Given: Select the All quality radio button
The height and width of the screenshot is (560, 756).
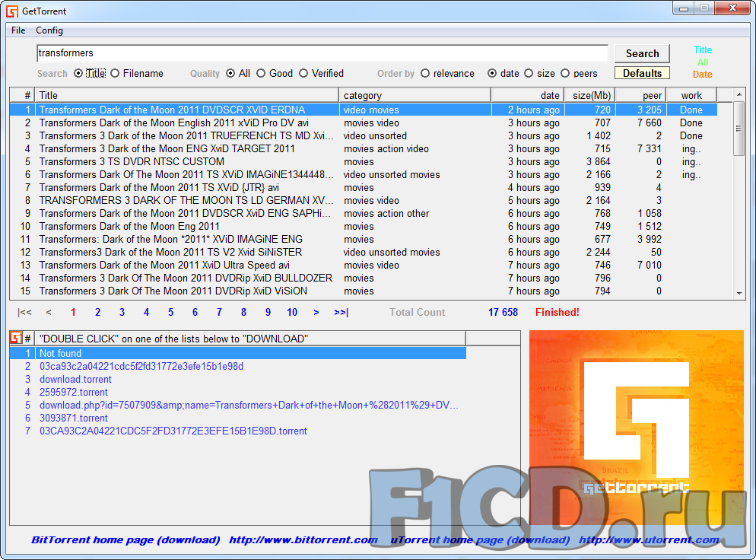Looking at the screenshot, I should click(230, 73).
